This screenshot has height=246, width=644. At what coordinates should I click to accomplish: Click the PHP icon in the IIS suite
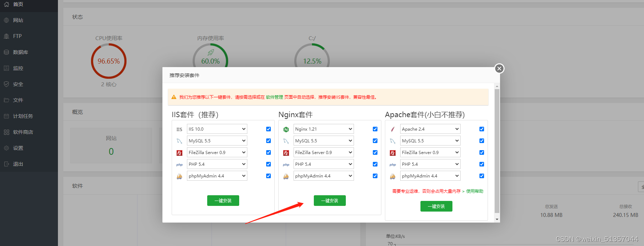[179, 165]
